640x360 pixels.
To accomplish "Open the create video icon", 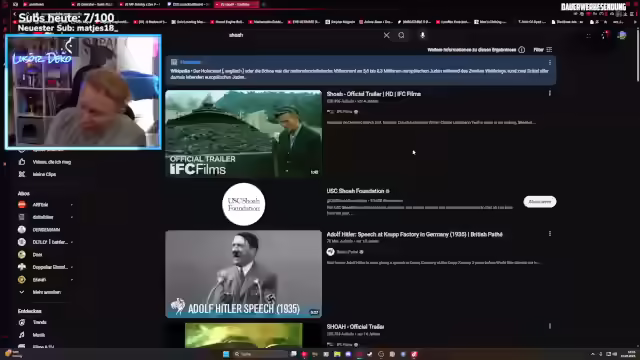I will (588, 36).
